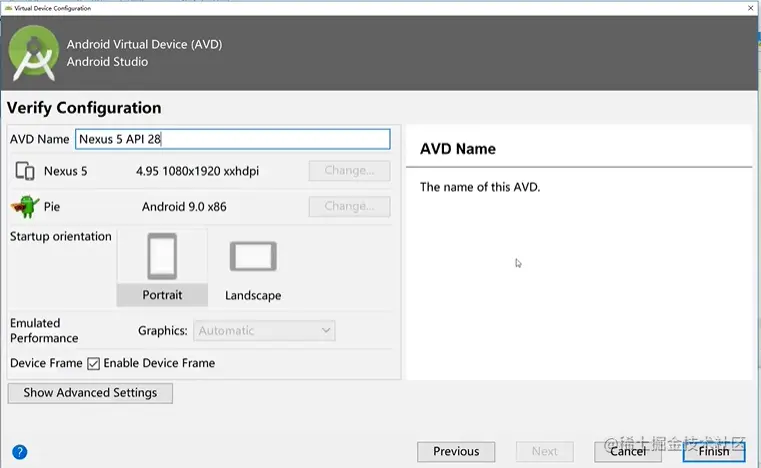Click the 'The name of this AVD.' description
This screenshot has height=468, width=761.
coord(480,187)
